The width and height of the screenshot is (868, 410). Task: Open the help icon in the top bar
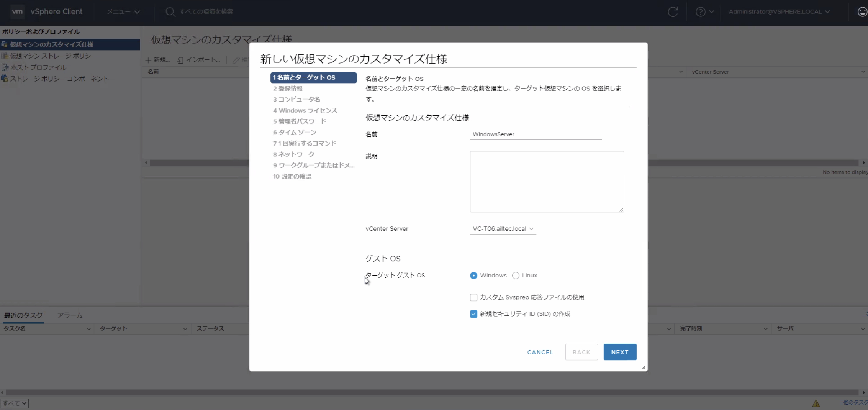(700, 11)
